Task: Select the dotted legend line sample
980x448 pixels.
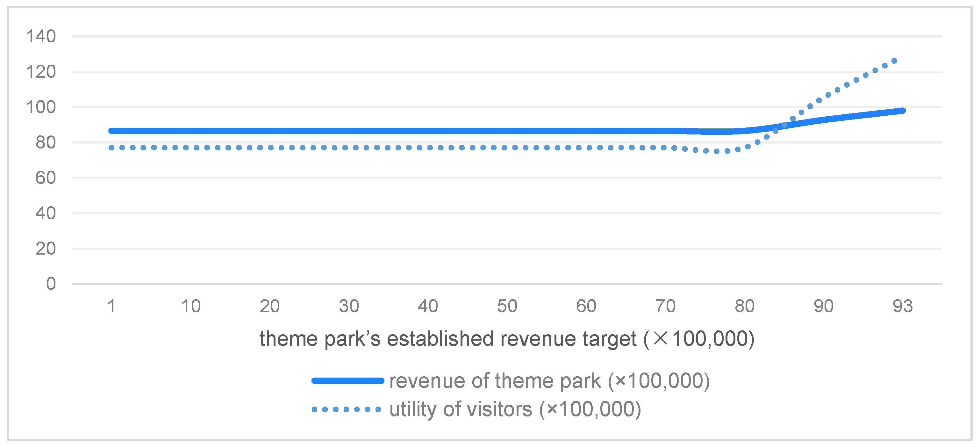Action: [346, 409]
